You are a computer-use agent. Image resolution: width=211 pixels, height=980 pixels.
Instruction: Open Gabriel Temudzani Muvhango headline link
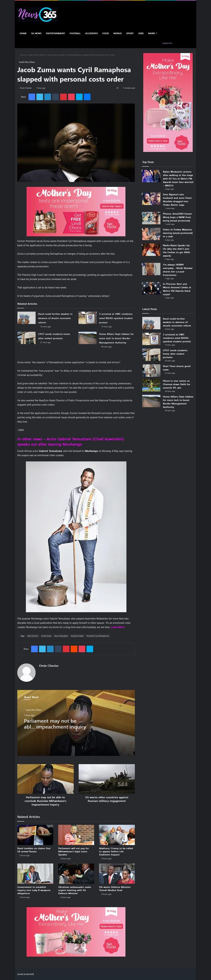click(70, 441)
